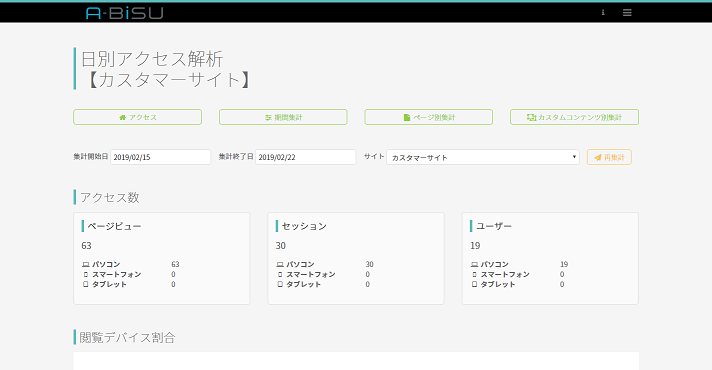The width and height of the screenshot is (712, 370).
Task: Open the アクセス tab button
Action: point(138,117)
